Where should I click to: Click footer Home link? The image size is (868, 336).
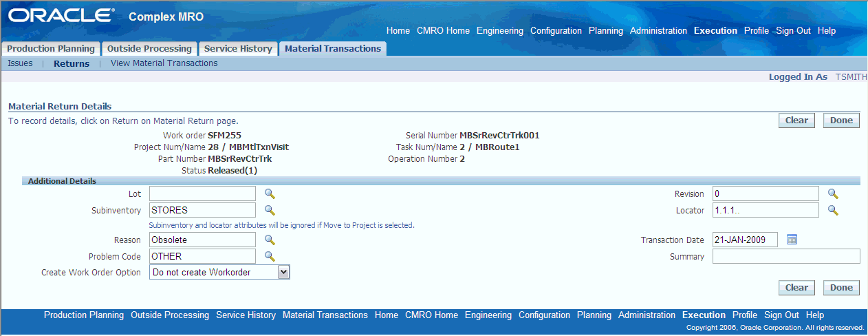point(387,315)
